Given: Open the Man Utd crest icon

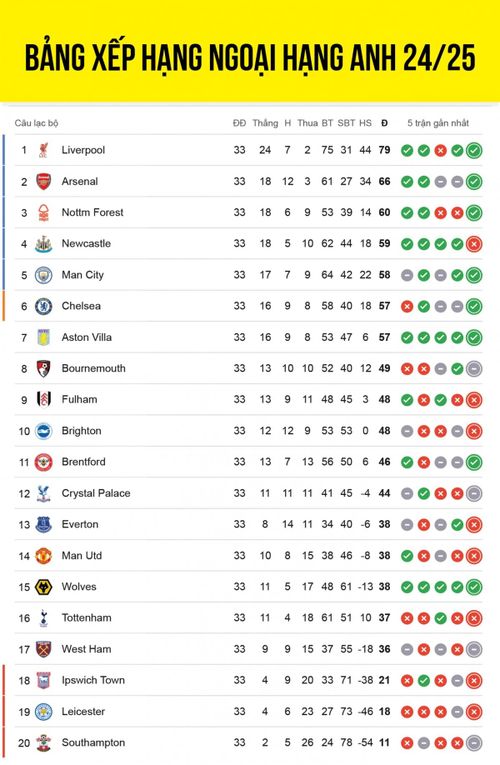Looking at the screenshot, I should 43,556.
